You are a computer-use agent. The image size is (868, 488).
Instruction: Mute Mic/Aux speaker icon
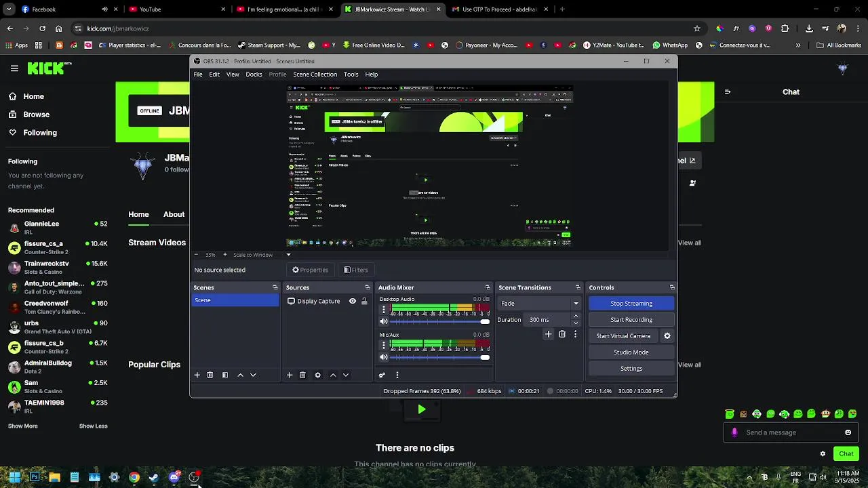[x=384, y=357]
